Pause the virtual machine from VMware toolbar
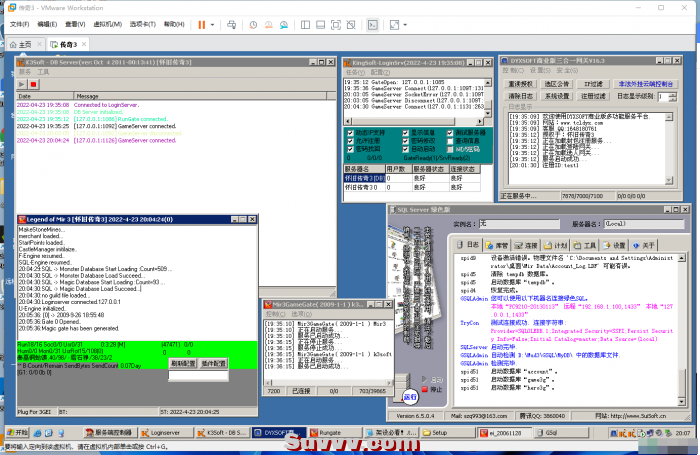This screenshot has height=455, width=700. tap(202, 25)
